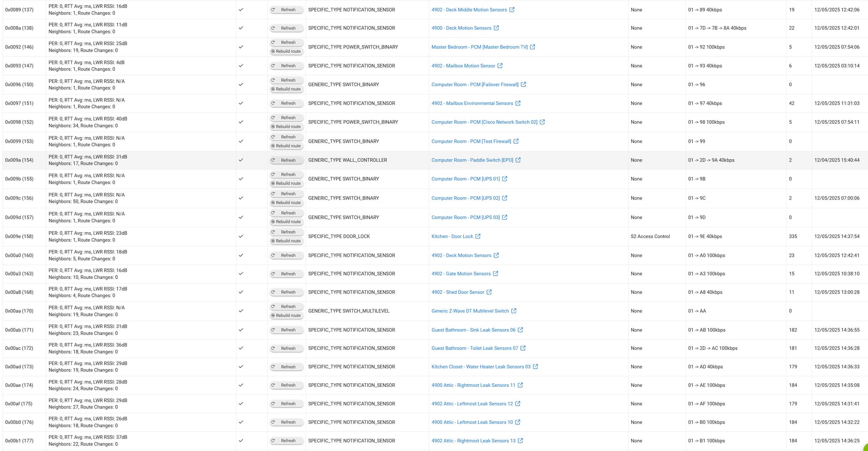The width and height of the screenshot is (868, 451).
Task: Click the external link icon next to Paddle Switch [EPO]
Action: (x=518, y=160)
